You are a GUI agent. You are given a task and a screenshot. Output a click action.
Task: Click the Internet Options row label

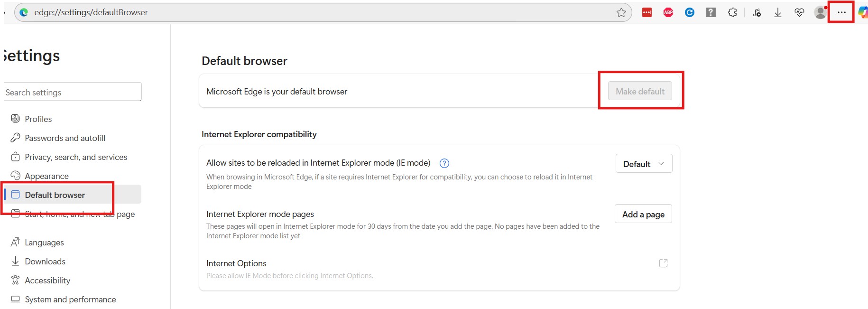point(236,263)
